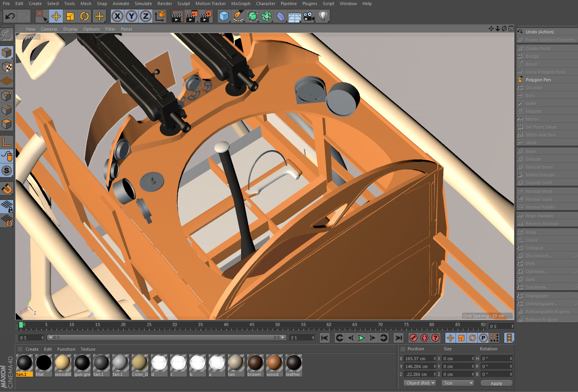Open the viewport Cameras menu
Image resolution: width=578 pixels, height=392 pixels.
49,29
